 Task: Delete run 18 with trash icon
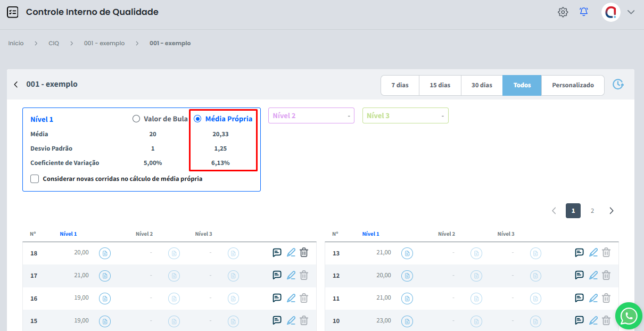pyautogui.click(x=304, y=253)
